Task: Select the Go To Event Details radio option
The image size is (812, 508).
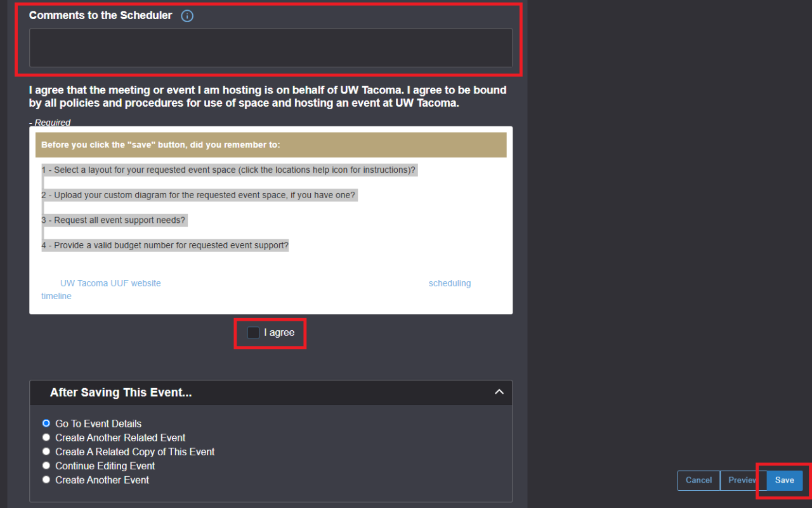Action: coord(46,424)
